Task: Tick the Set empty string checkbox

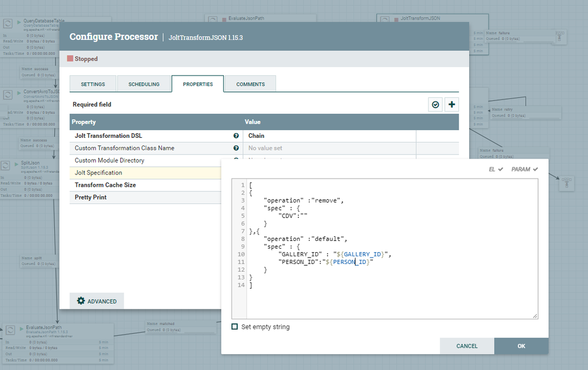Action: pyautogui.click(x=235, y=327)
